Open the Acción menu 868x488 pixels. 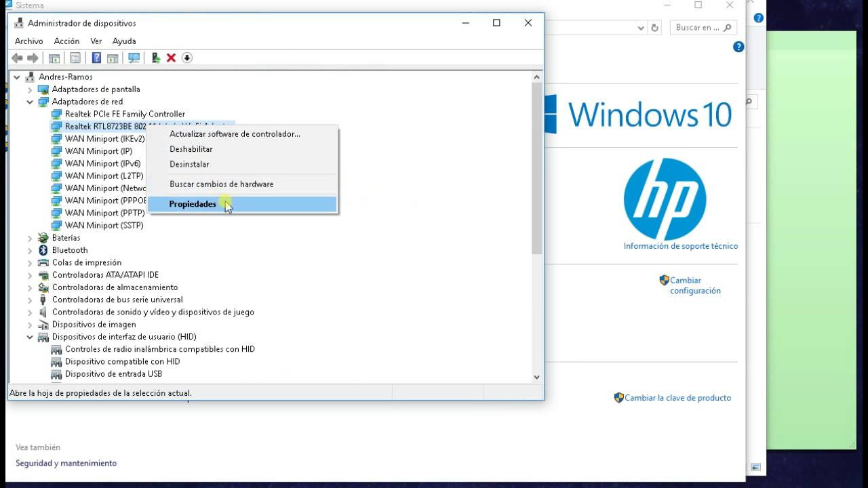pyautogui.click(x=66, y=41)
